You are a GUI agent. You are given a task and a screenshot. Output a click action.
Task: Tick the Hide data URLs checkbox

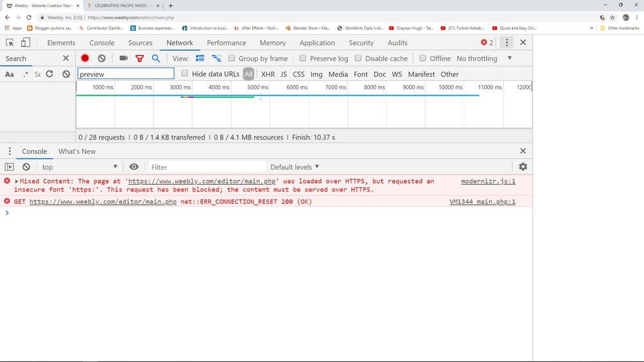(185, 73)
